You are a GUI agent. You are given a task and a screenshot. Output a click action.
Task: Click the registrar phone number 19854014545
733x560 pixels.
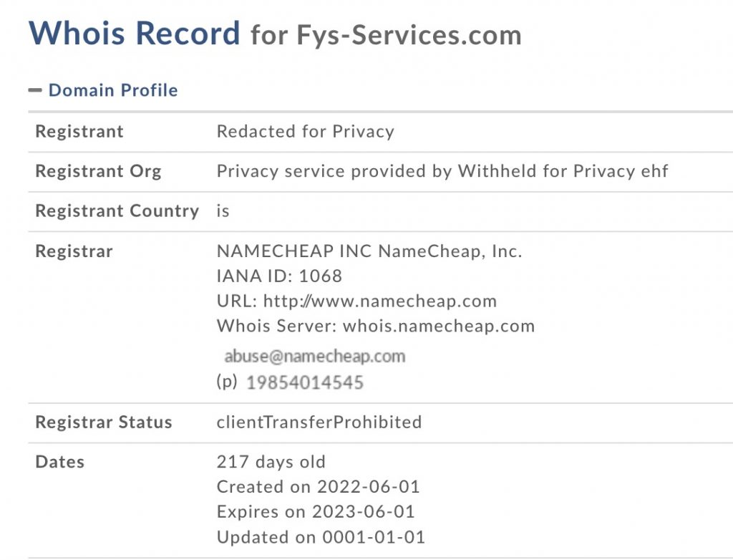[304, 382]
